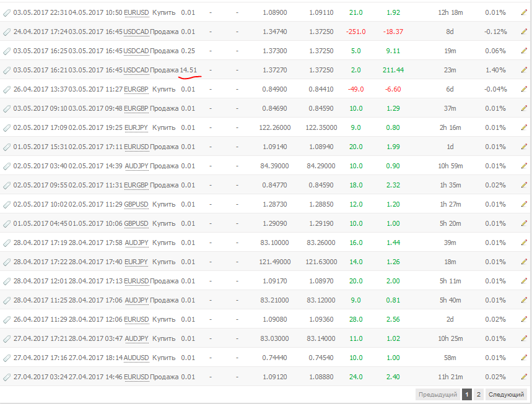Open GBPUSD link in trade opened 02.05.2017 10:02
Image resolution: width=532 pixels, height=404 pixels.
tap(136, 204)
